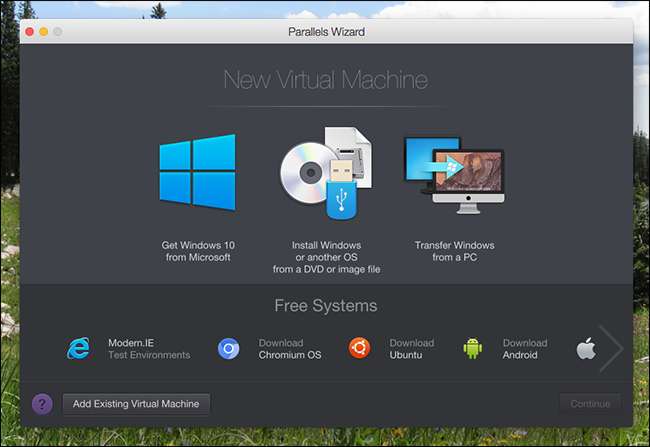Open Modern.IE Test Environments link
Image resolution: width=650 pixels, height=447 pixels.
[x=149, y=349]
